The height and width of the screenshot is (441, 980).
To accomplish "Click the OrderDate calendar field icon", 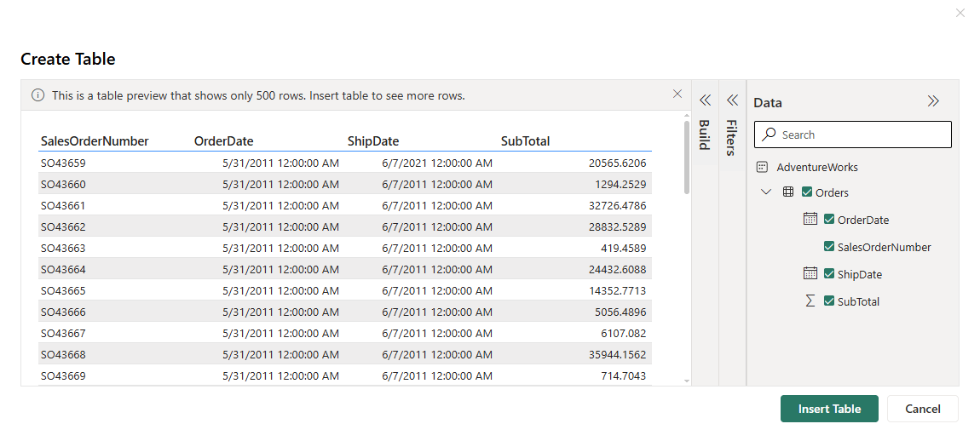I will (810, 220).
